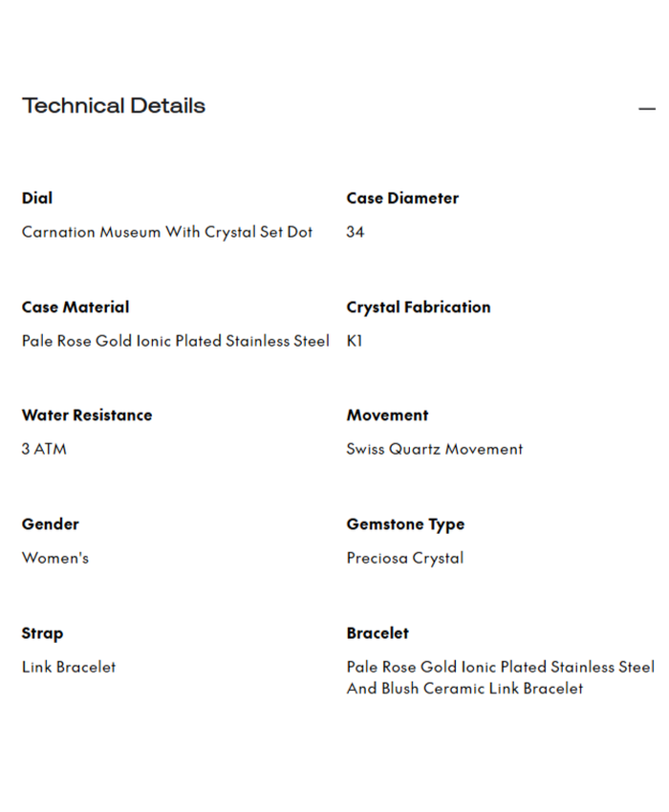This screenshot has height=812, width=669.
Task: Click the Gemstone Type label
Action: click(405, 524)
